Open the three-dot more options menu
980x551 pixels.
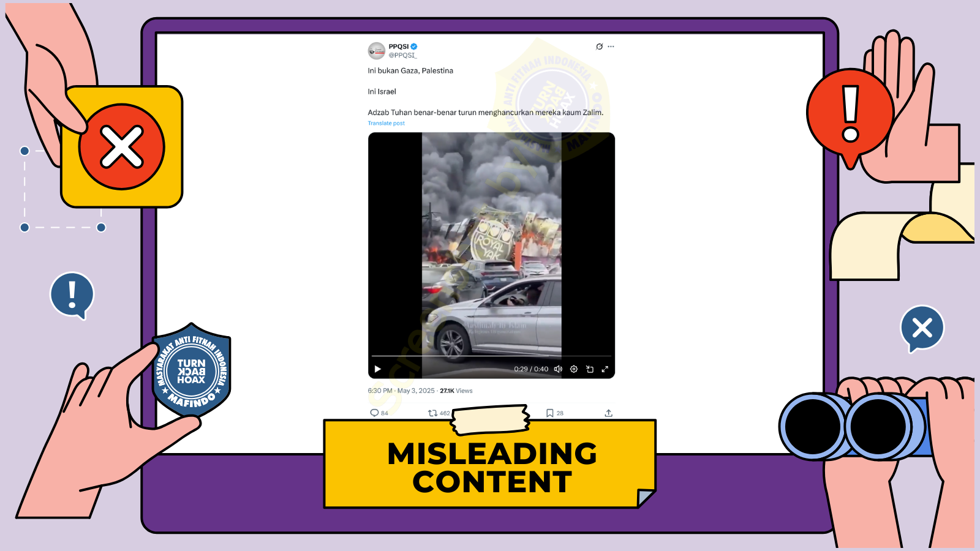pyautogui.click(x=611, y=47)
